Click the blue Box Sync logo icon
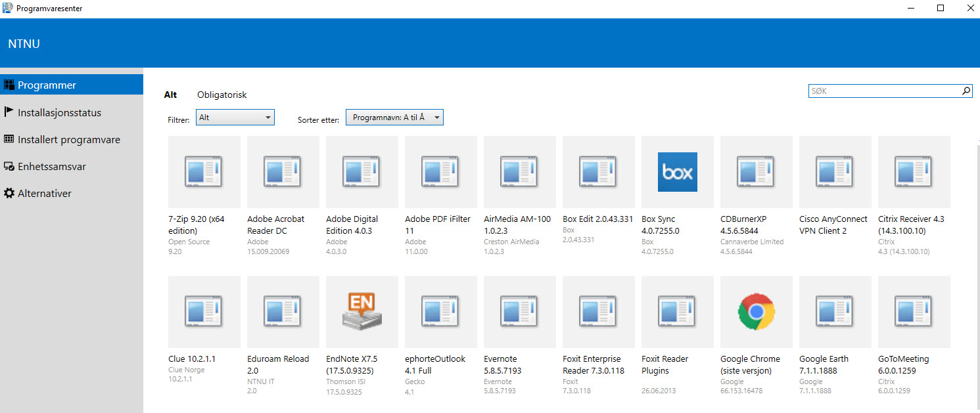The width and height of the screenshot is (980, 413). tap(678, 172)
